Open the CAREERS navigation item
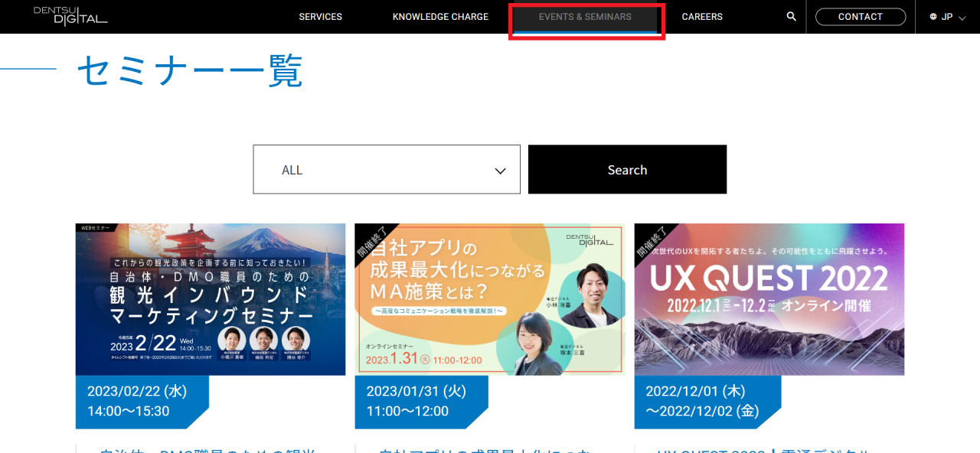 (x=702, y=17)
